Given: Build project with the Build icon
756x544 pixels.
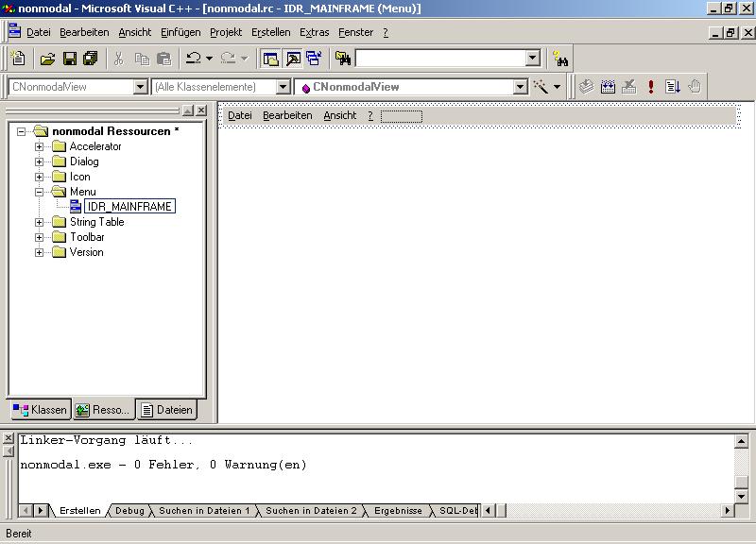Looking at the screenshot, I should 608,87.
